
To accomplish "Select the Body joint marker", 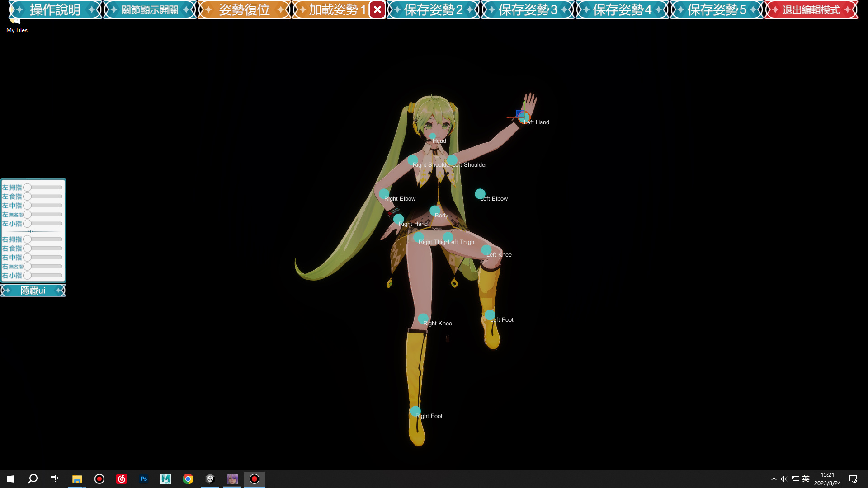I will click(x=434, y=211).
